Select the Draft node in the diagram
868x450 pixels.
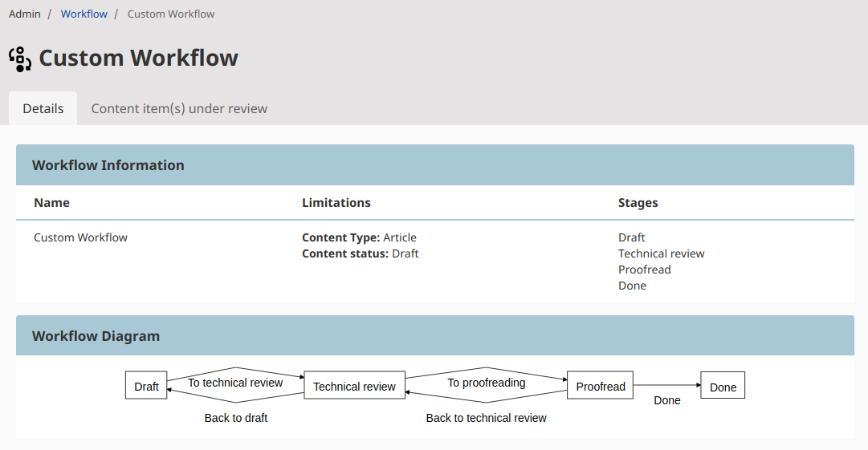146,386
